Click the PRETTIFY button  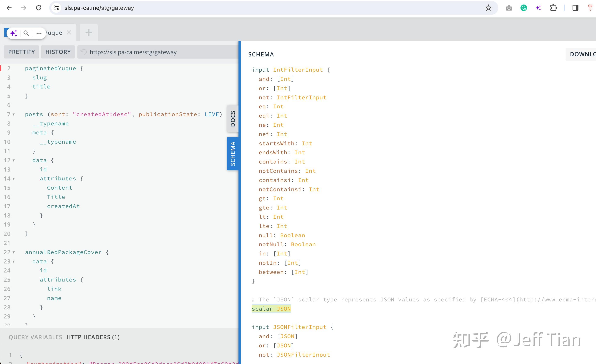(x=21, y=52)
